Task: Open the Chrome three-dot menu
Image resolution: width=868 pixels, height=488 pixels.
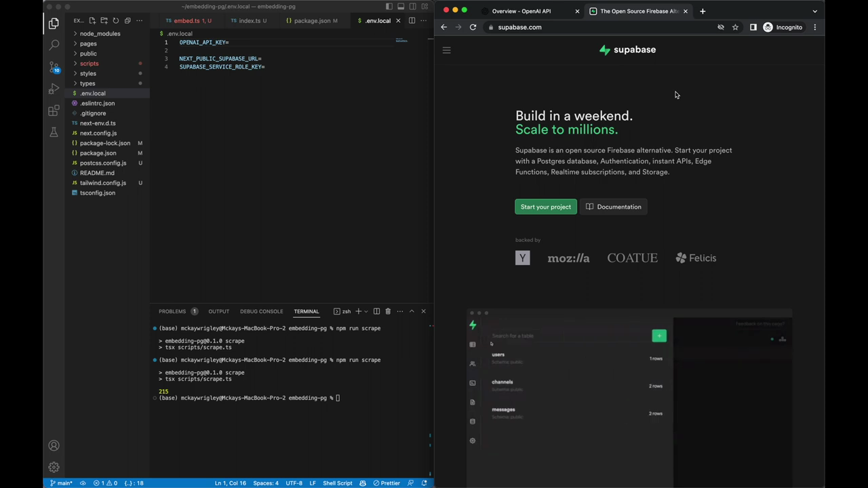Action: coord(815,27)
